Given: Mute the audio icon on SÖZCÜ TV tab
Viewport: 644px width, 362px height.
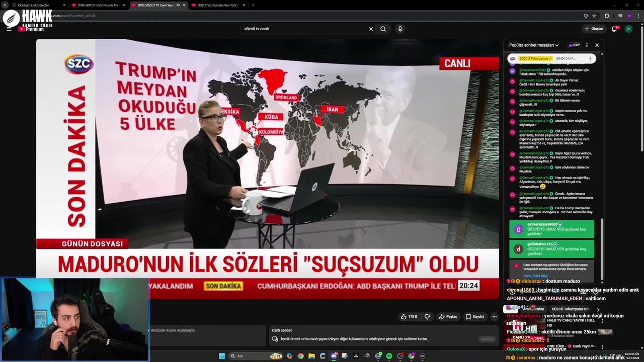Looking at the screenshot, I should pyautogui.click(x=178, y=5).
